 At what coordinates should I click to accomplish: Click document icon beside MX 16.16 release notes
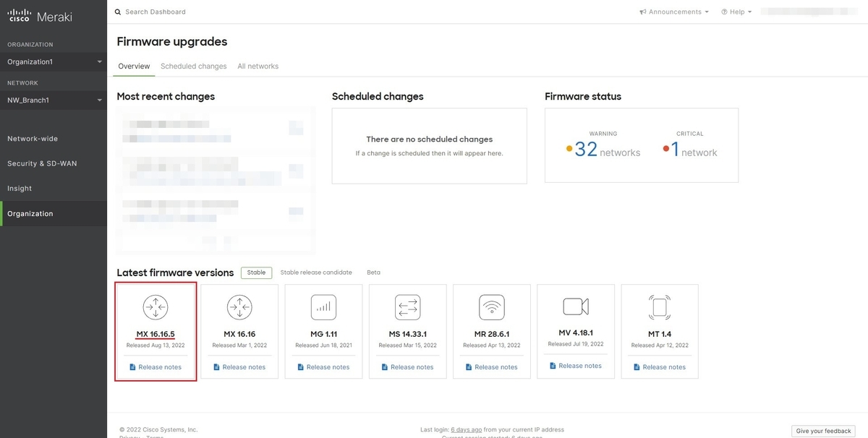217,367
